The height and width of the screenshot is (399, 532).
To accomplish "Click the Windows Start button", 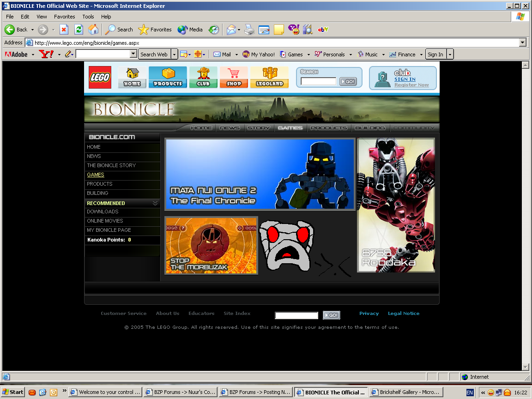I will pos(12,392).
